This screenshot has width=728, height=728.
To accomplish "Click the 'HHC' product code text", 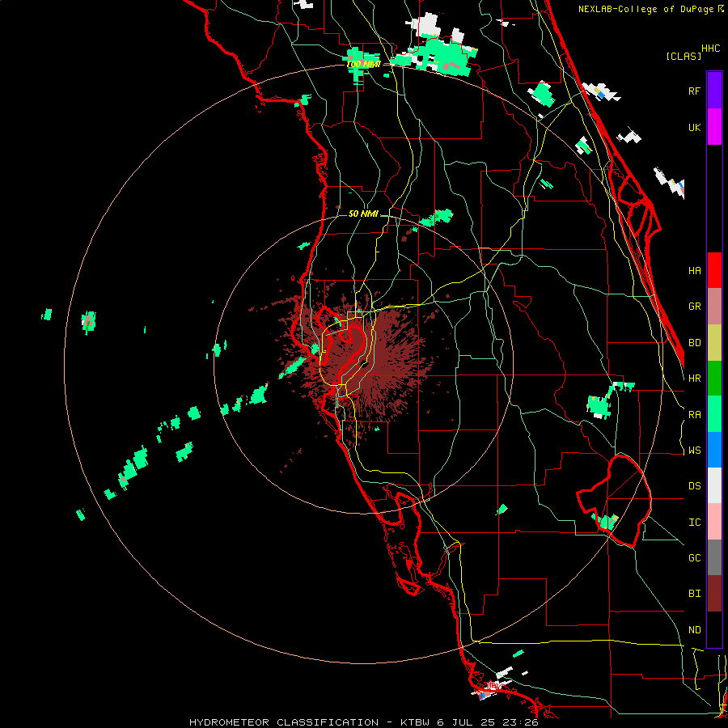I will click(x=711, y=49).
